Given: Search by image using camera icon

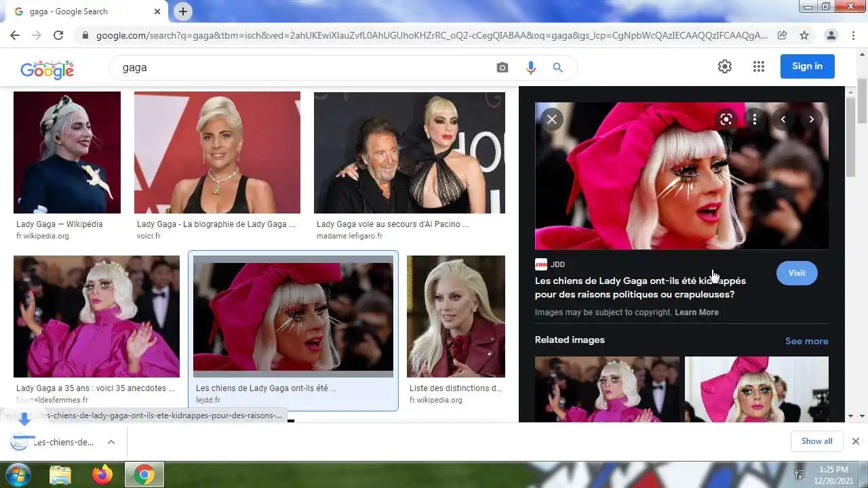Looking at the screenshot, I should pyautogui.click(x=502, y=68).
